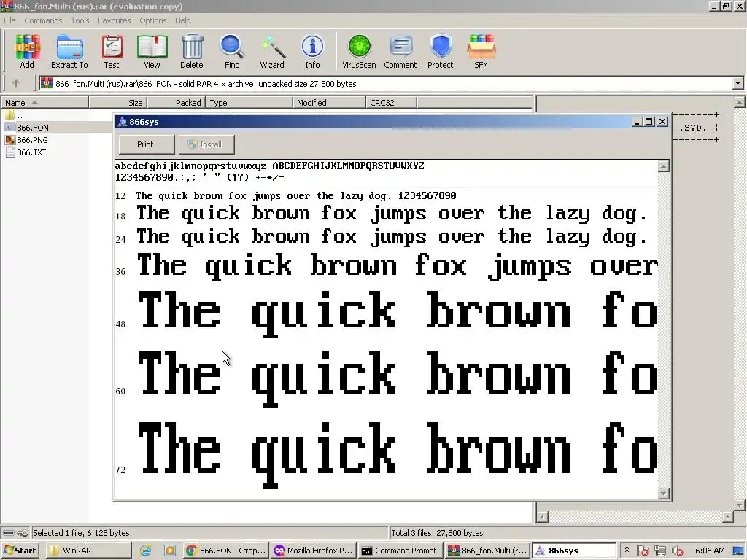Click the comment pane scroll up arrow

pyautogui.click(x=739, y=102)
